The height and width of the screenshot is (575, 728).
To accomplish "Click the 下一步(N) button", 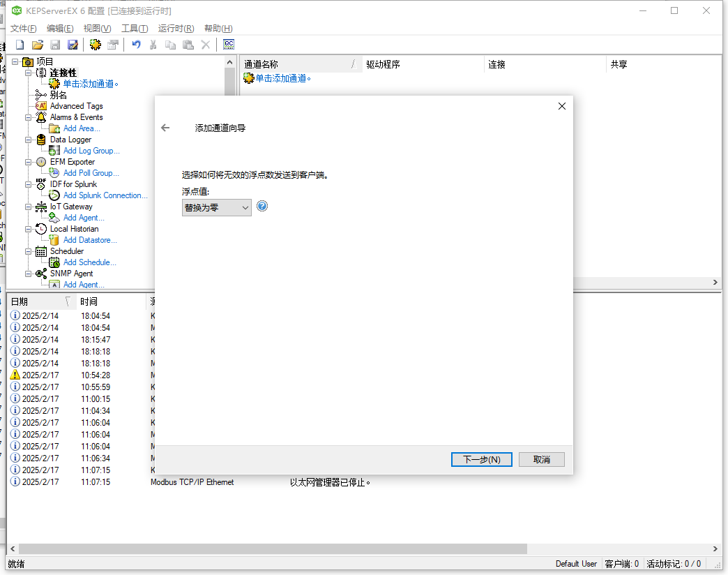I will [481, 459].
